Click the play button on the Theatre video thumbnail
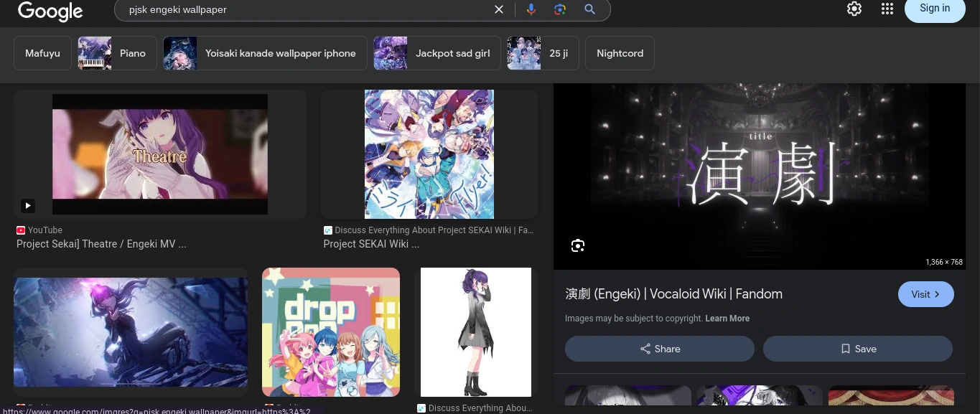 (28, 206)
